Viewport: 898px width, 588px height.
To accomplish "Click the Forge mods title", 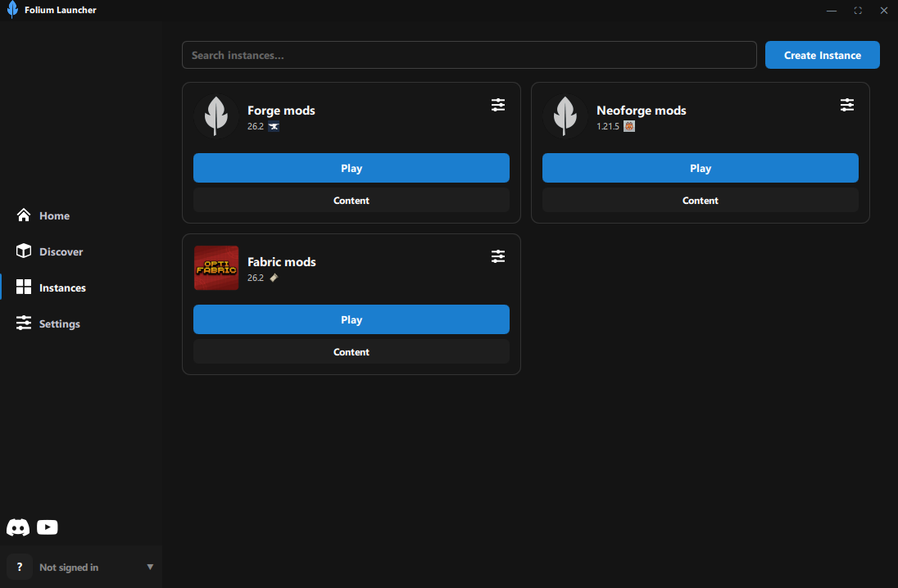I will pyautogui.click(x=281, y=111).
